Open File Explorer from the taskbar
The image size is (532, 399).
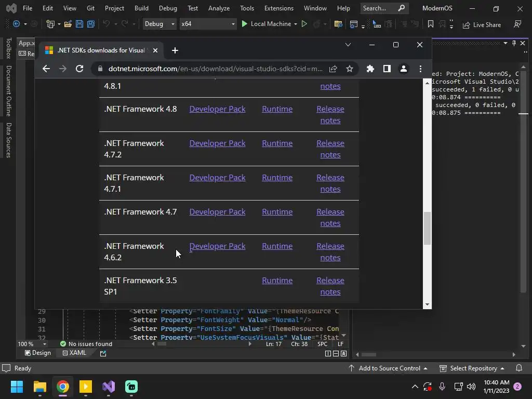point(39,387)
